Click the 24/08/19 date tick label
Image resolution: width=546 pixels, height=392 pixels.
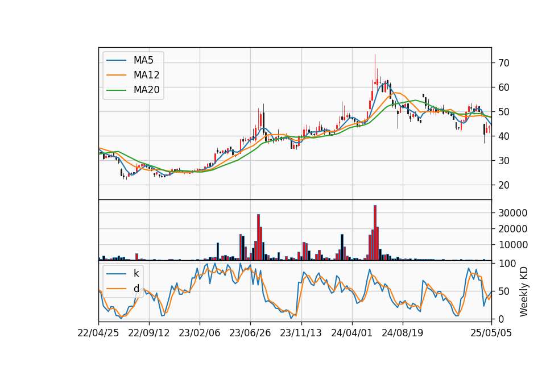[403, 333]
